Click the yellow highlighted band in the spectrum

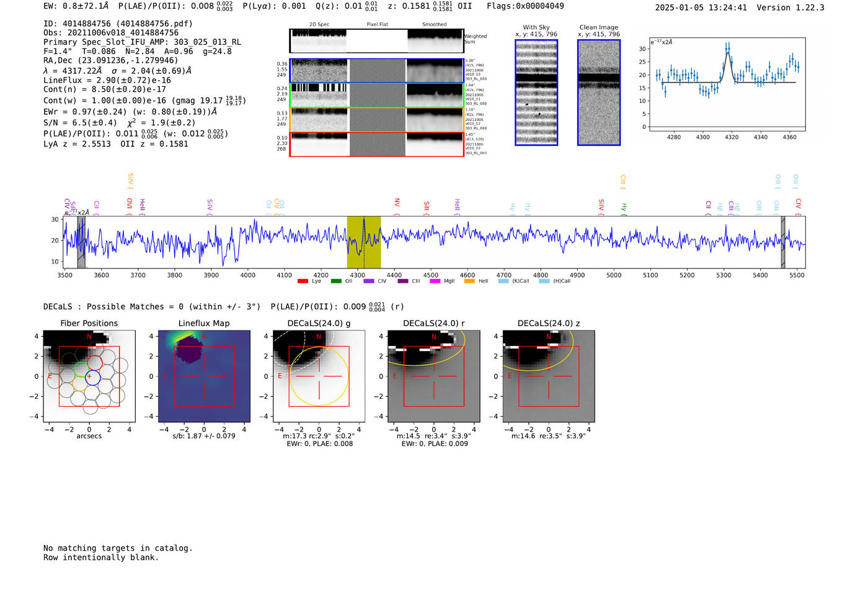tap(364, 242)
